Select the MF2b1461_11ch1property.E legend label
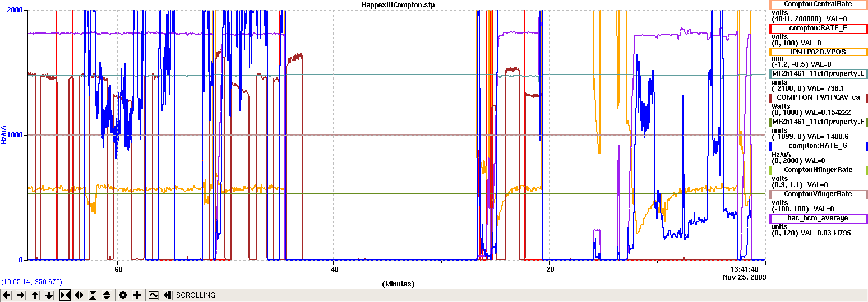Image resolution: width=868 pixels, height=302 pixels. tap(818, 73)
